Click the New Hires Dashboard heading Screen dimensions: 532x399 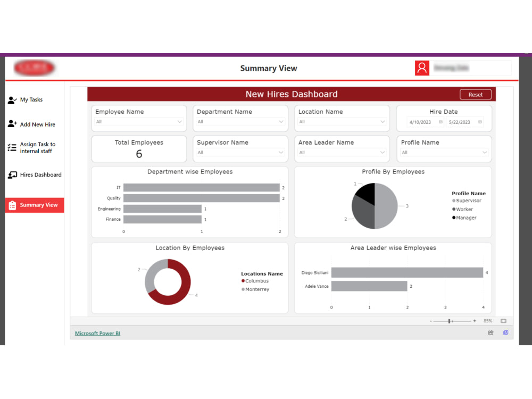coord(292,94)
